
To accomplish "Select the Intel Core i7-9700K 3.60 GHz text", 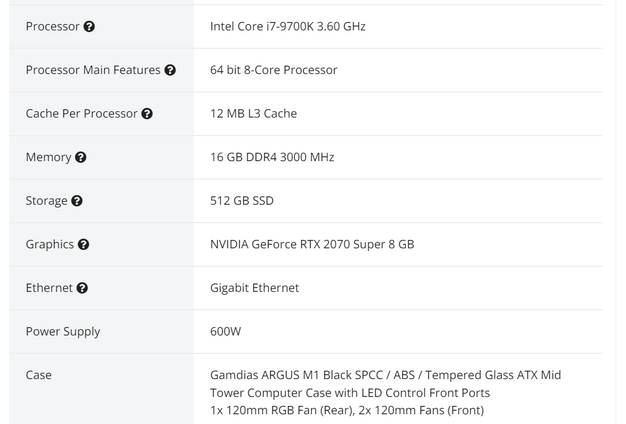I will 287,26.
